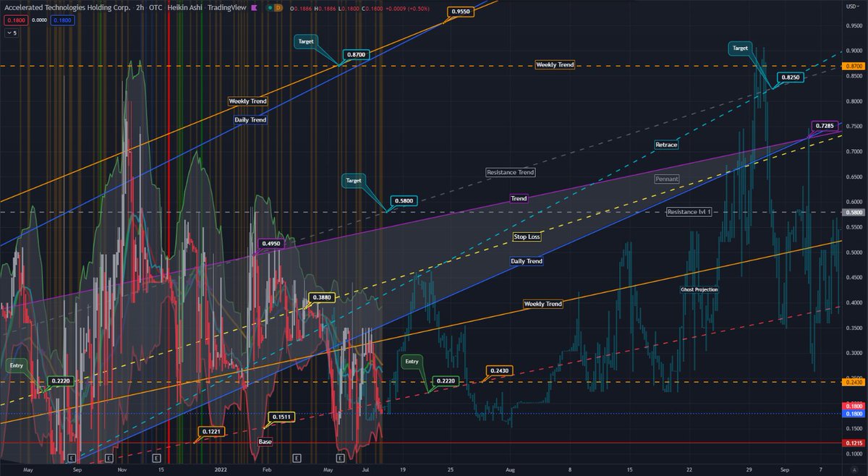Select the Stop Loss label
This screenshot has width=868, height=476.
[x=527, y=237]
